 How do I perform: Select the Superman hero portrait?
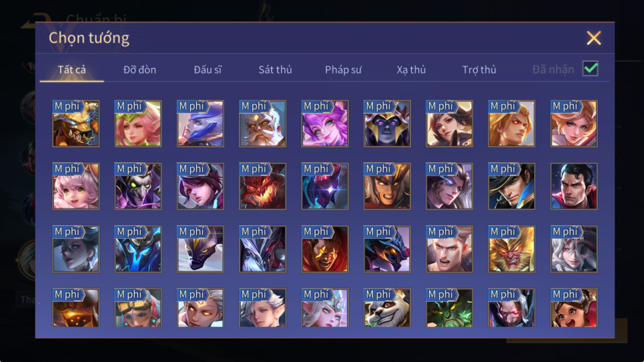coord(574,186)
